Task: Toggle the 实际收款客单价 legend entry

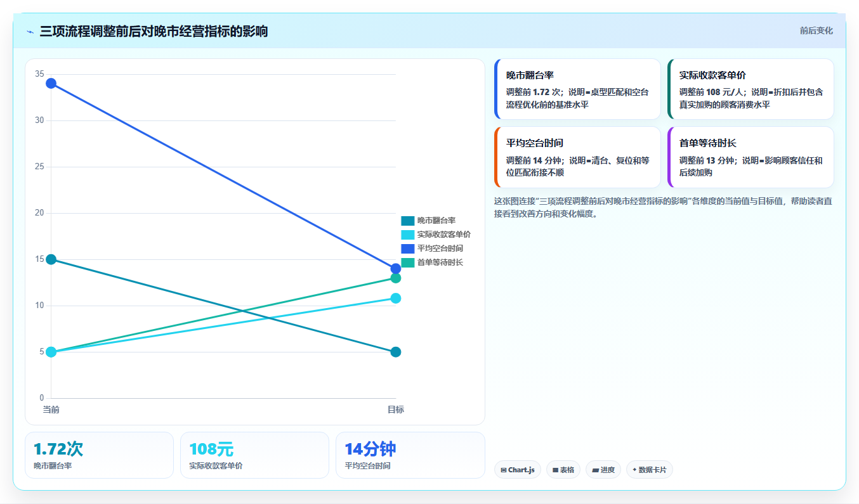Action: (x=436, y=235)
